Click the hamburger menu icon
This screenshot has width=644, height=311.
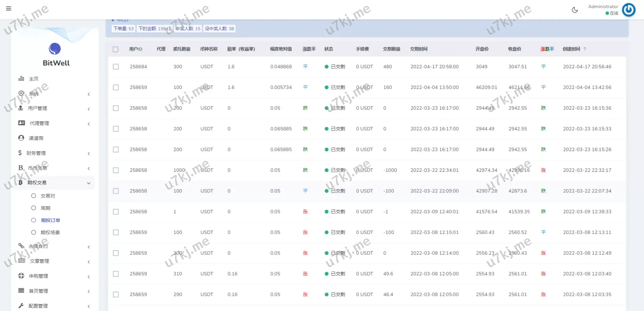[x=9, y=9]
